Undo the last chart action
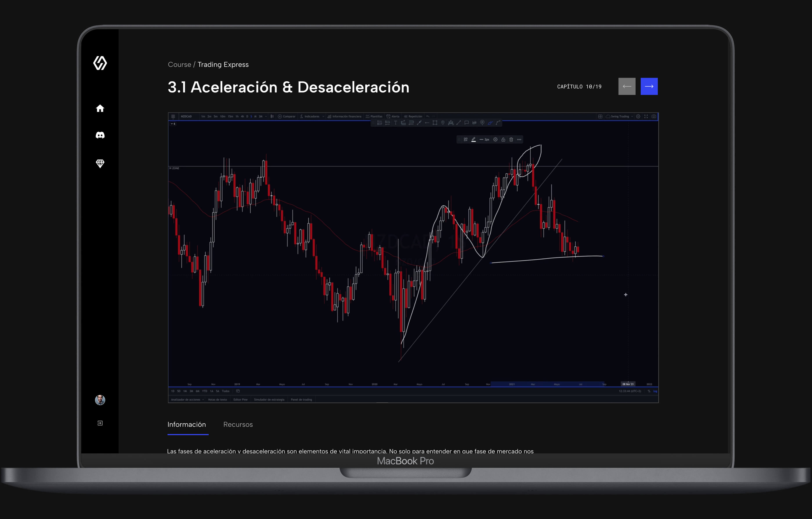Viewport: 812px width, 519px height. click(x=428, y=117)
